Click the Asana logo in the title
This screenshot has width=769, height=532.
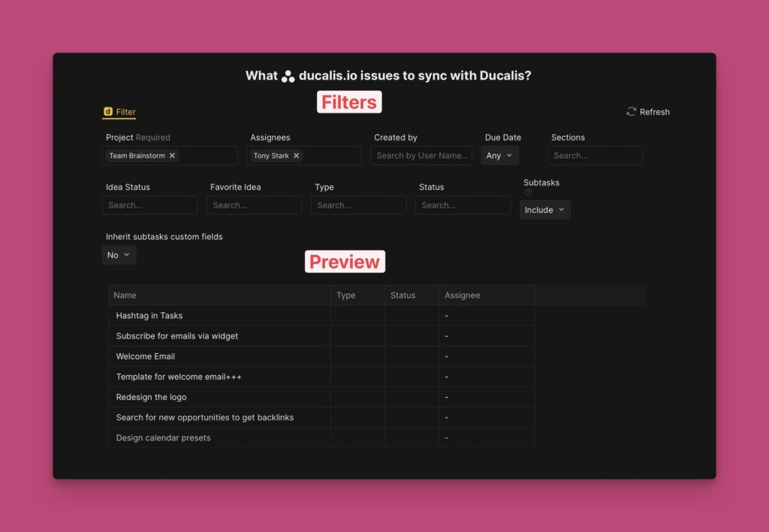[288, 77]
